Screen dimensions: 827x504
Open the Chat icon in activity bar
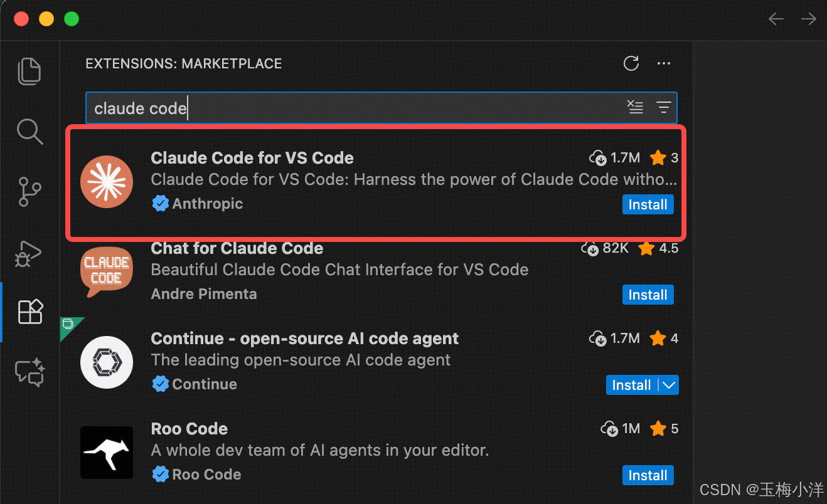(x=29, y=372)
